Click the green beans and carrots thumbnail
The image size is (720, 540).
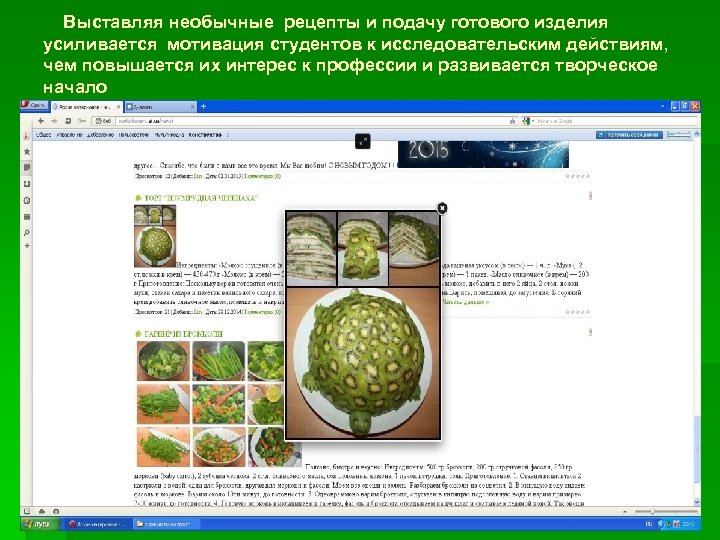(219, 360)
